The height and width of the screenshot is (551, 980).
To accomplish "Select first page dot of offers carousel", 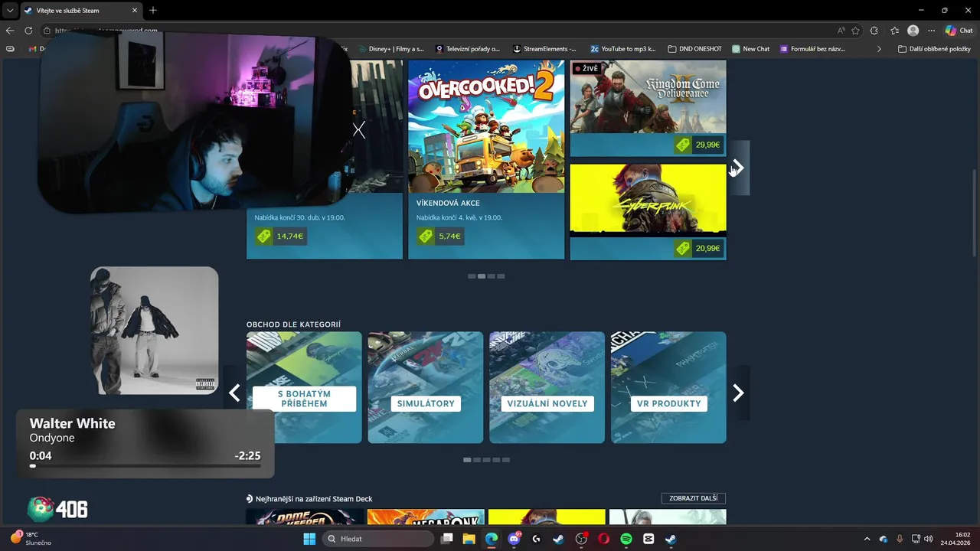I will coord(472,276).
